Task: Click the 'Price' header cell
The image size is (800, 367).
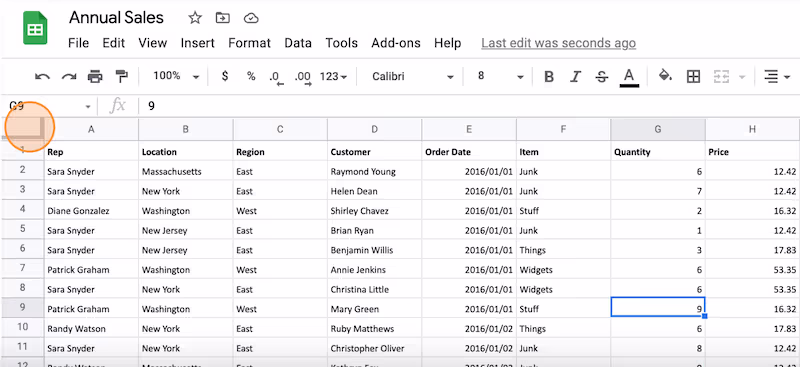Action: pyautogui.click(x=753, y=152)
